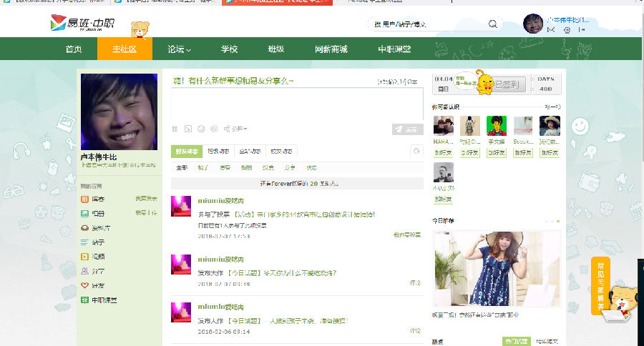644x346 pixels.
Task: Add HAHA... as a friend
Action: click(x=443, y=153)
